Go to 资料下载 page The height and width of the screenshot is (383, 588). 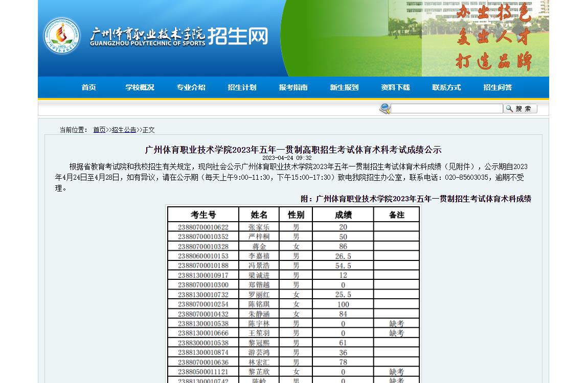pyautogui.click(x=395, y=87)
